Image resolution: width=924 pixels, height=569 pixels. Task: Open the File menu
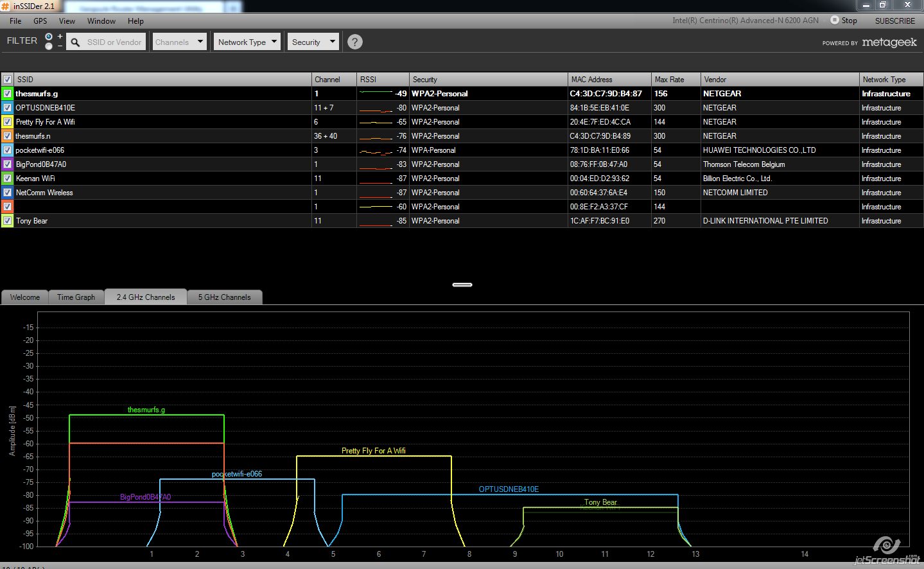point(15,21)
